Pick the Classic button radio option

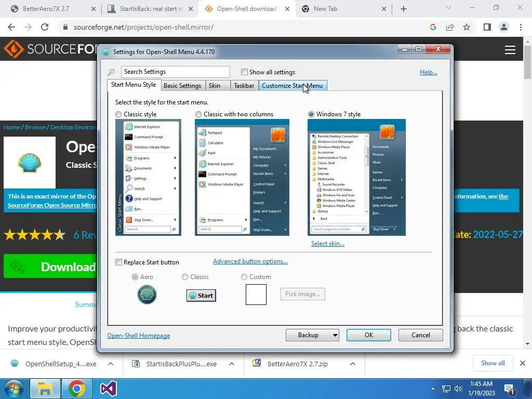[185, 277]
